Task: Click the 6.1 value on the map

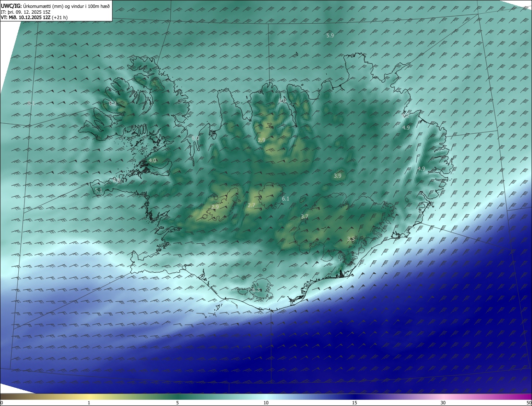Action: click(286, 199)
